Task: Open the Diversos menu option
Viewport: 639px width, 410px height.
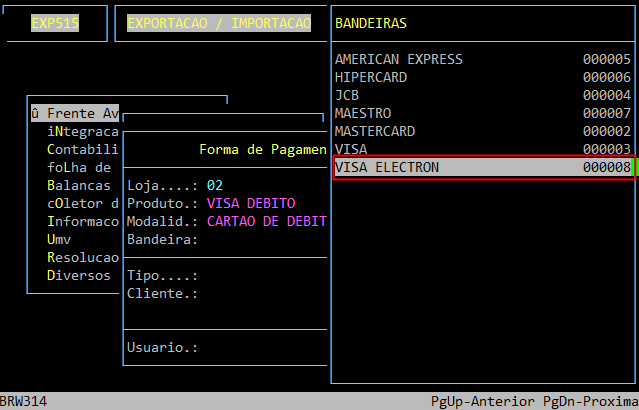Action: pyautogui.click(x=78, y=275)
